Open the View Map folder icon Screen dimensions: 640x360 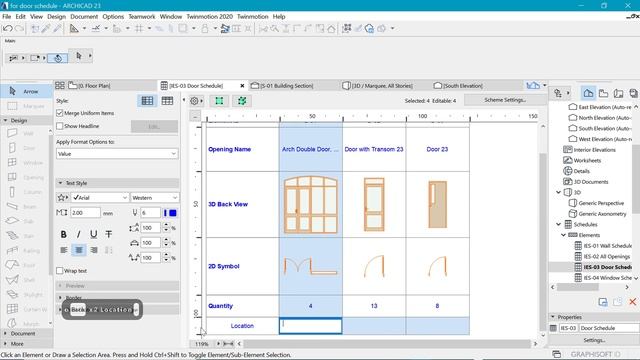(x=603, y=93)
